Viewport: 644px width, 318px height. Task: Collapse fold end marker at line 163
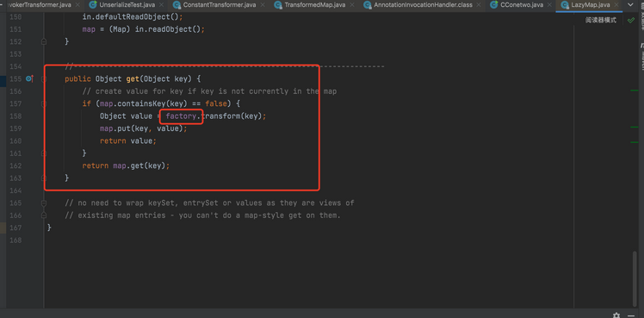tap(44, 178)
